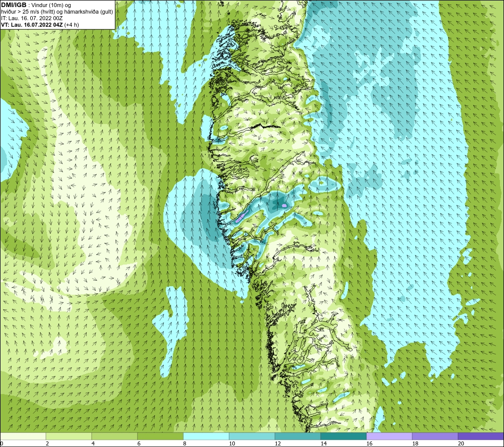This screenshot has height=447, width=504.
Task: Click the 'IT: Lau. 16. 07. 2022 00Z' line
Action: [31, 18]
